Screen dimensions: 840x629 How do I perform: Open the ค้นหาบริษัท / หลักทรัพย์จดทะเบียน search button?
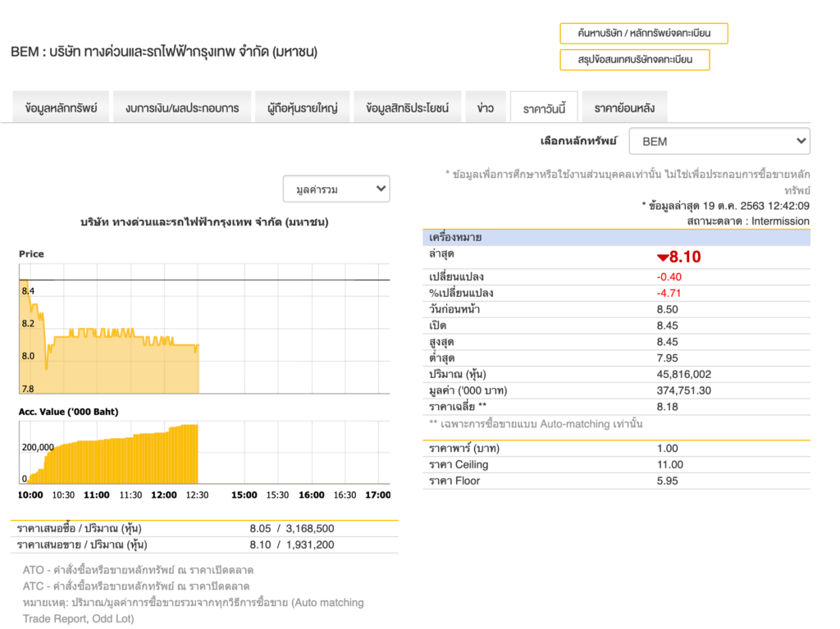tap(643, 34)
